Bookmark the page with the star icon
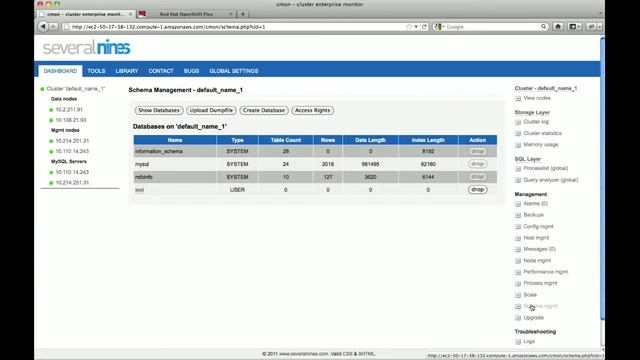 [x=409, y=27]
